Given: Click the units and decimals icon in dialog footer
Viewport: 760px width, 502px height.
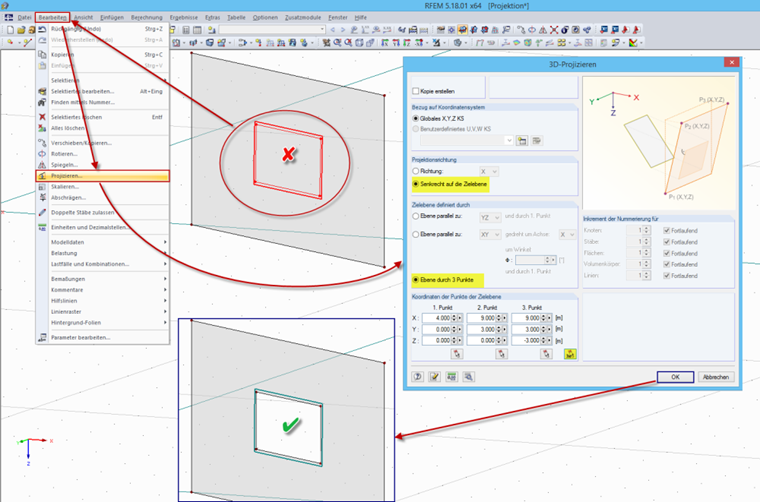Looking at the screenshot, I should 452,377.
